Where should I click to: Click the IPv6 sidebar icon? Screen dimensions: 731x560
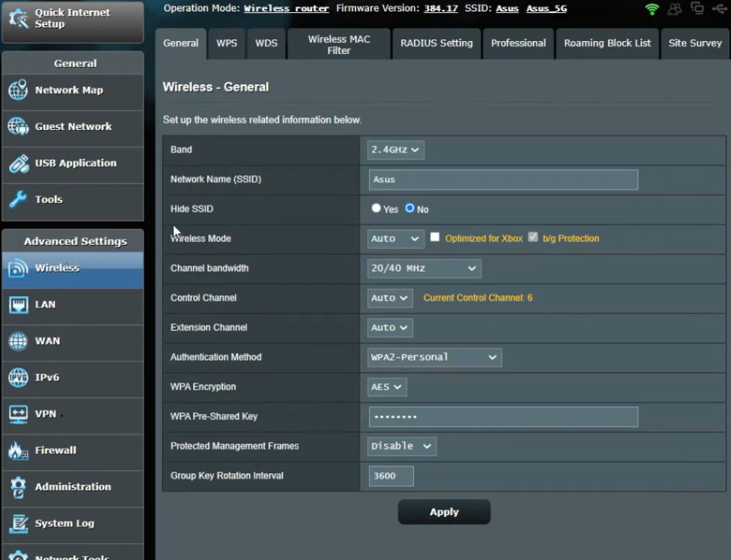coord(18,378)
